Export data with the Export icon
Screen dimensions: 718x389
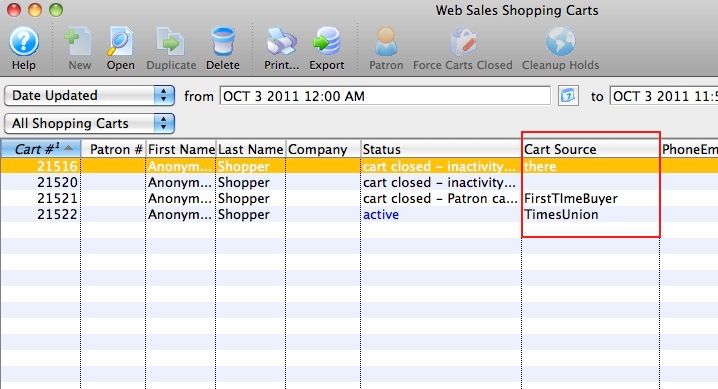pyautogui.click(x=326, y=41)
